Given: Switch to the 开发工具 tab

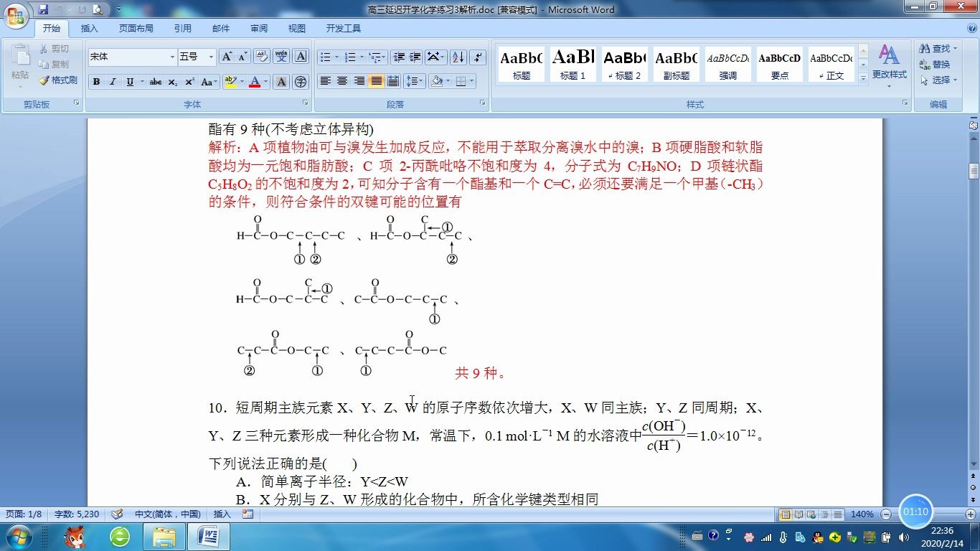Looking at the screenshot, I should (344, 29).
